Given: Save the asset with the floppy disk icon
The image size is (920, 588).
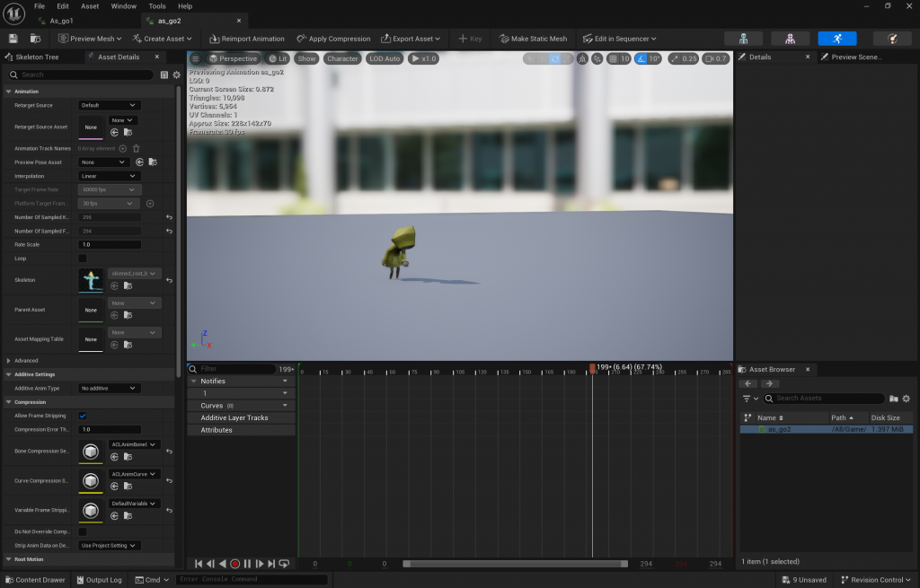Looking at the screenshot, I should 13,39.
